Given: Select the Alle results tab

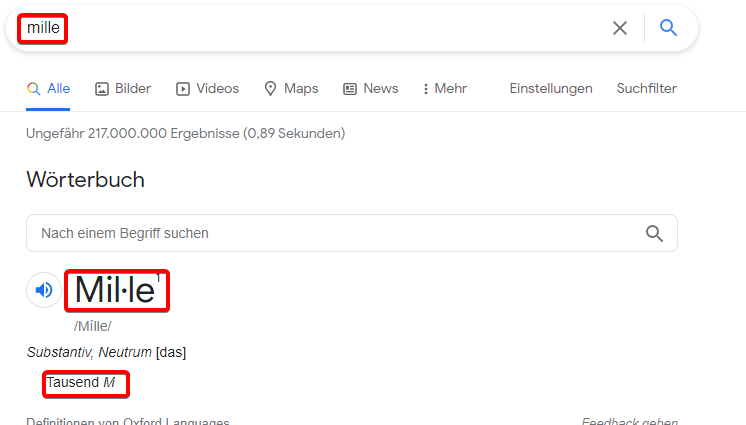Looking at the screenshot, I should [49, 88].
